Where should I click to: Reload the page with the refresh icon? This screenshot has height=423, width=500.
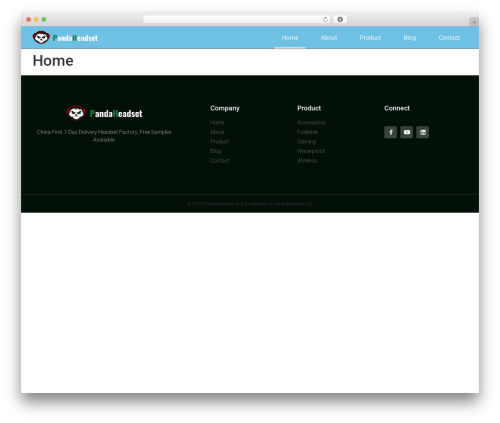[x=325, y=19]
